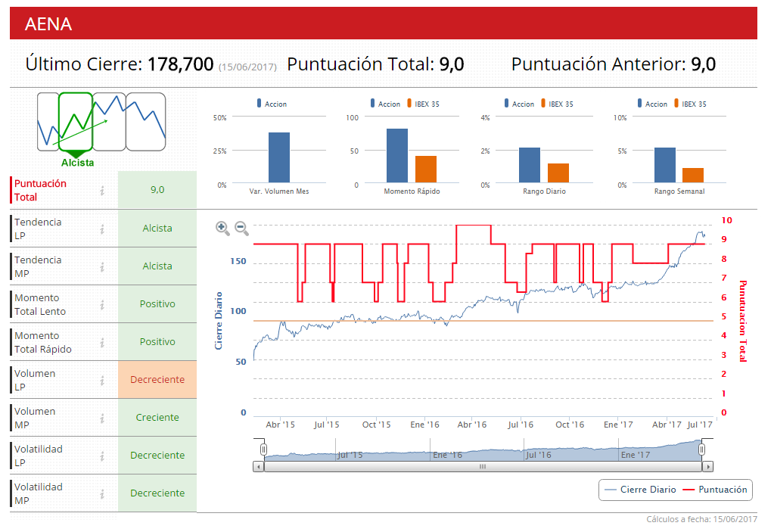Viewport: 774px width, 532px height.
Task: Click the blue Accion bar in Momento Rápido
Action: 397,155
